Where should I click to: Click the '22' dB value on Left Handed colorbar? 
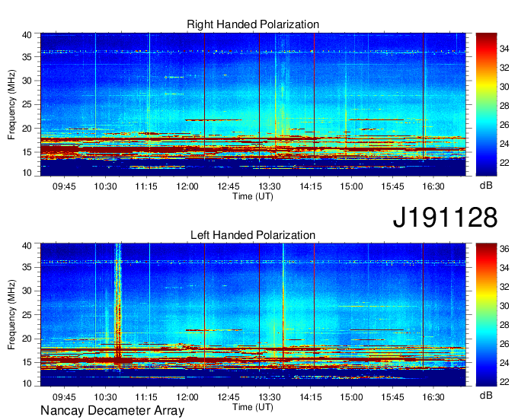504,382
